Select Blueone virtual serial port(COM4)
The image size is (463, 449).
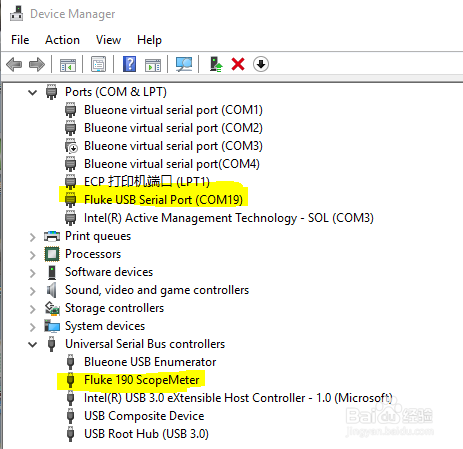click(x=172, y=164)
